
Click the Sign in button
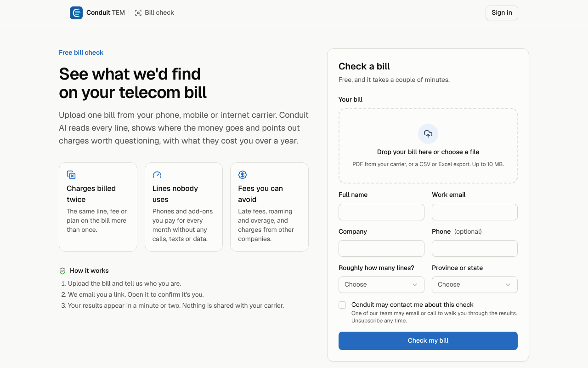(x=502, y=13)
